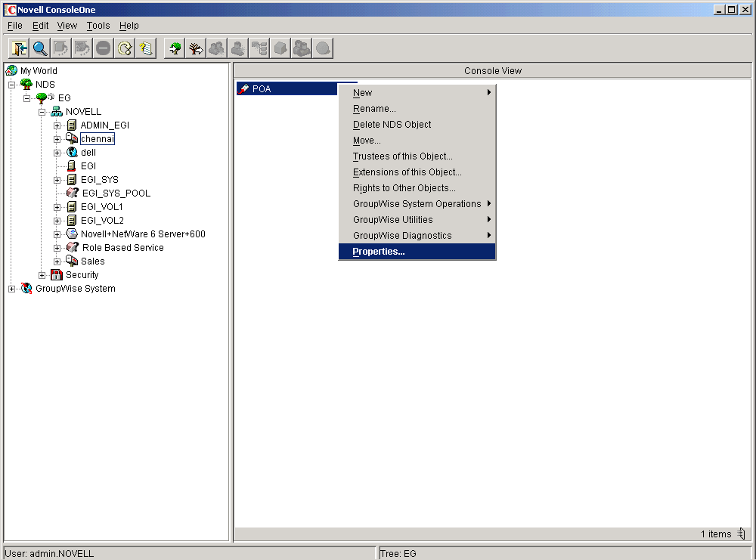Click the greyed new user icon
This screenshot has width=756, height=560.
coord(237,48)
